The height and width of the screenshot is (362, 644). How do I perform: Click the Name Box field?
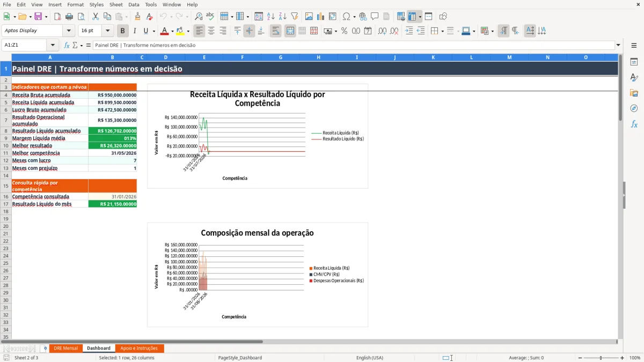tap(25, 45)
